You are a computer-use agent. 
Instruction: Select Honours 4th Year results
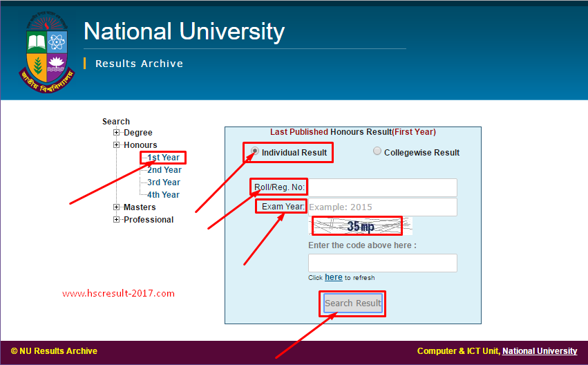pyautogui.click(x=163, y=195)
